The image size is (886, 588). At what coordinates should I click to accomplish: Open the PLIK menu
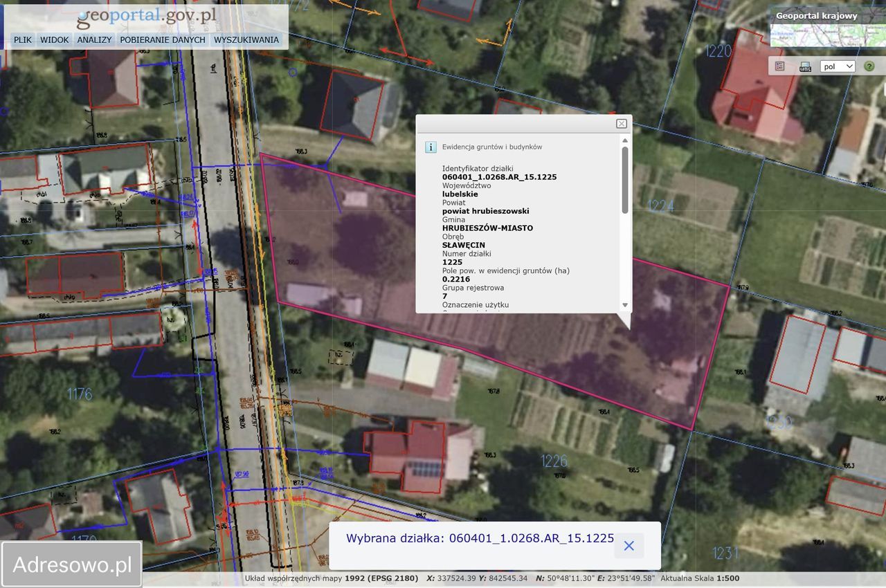[23, 40]
